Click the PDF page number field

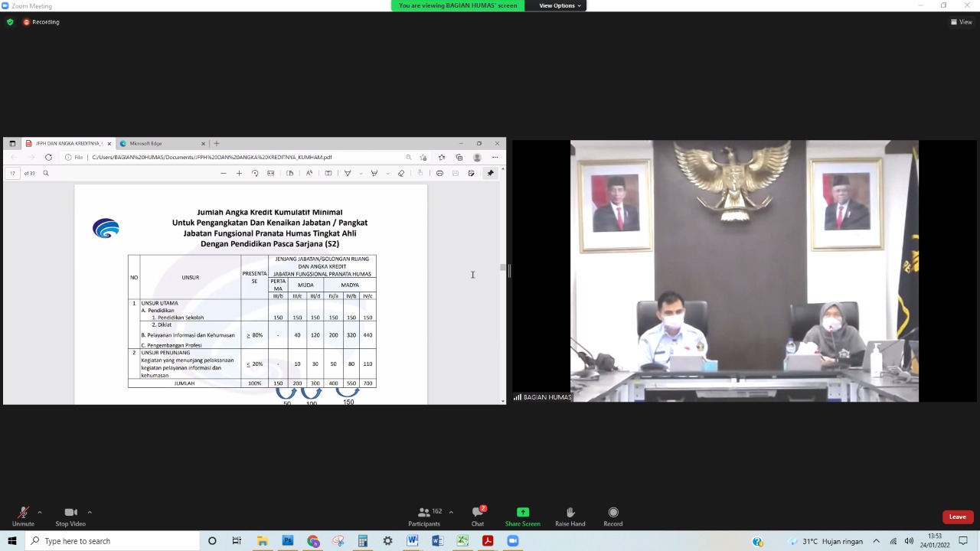click(13, 174)
